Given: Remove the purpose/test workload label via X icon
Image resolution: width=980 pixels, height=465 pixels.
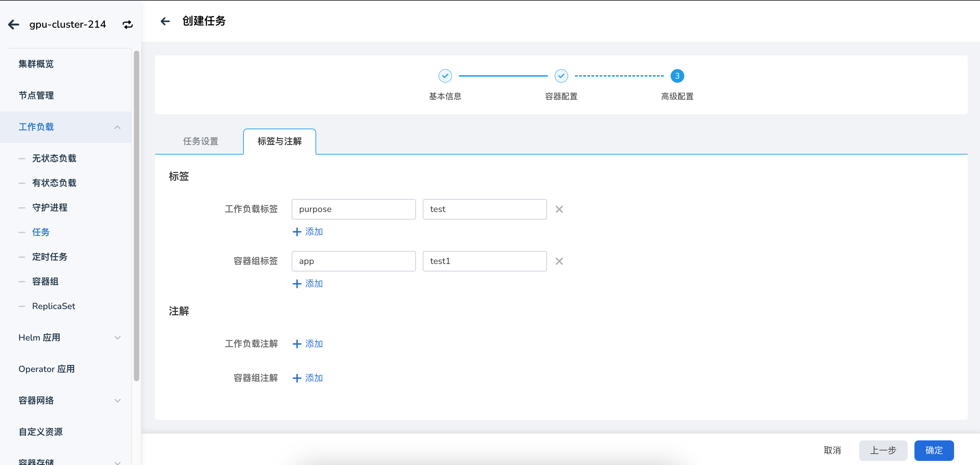Looking at the screenshot, I should coord(559,209).
